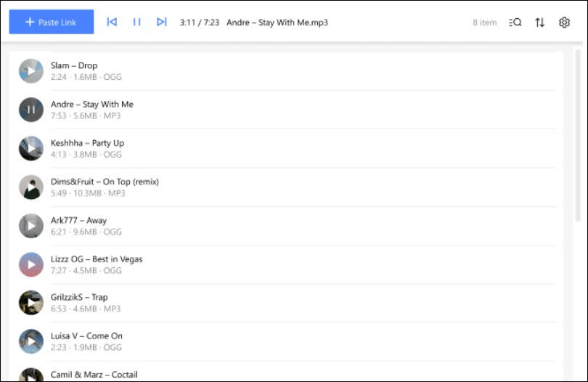The width and height of the screenshot is (588, 382).
Task: Play the Lizzz OG – Best in Vegas track
Action: tap(31, 264)
